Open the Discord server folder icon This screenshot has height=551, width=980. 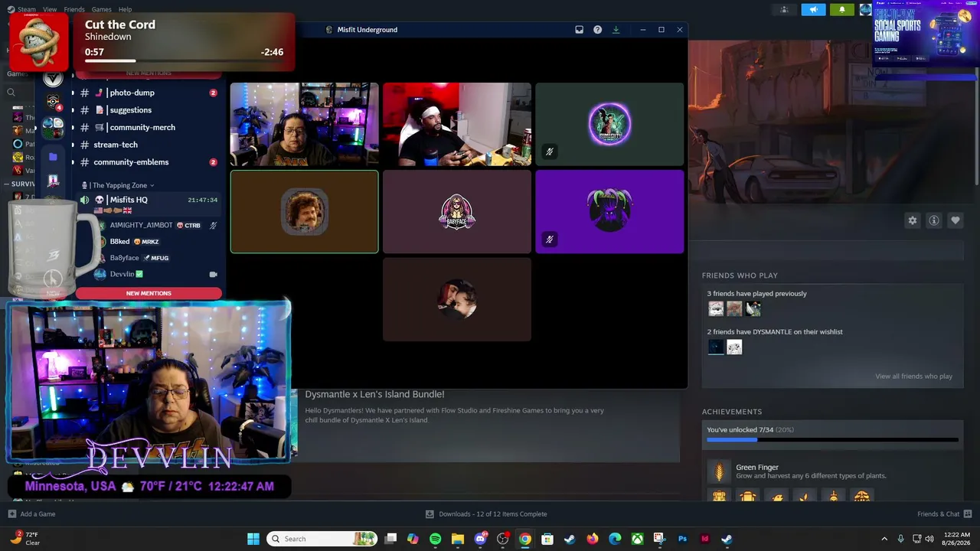[x=53, y=157]
